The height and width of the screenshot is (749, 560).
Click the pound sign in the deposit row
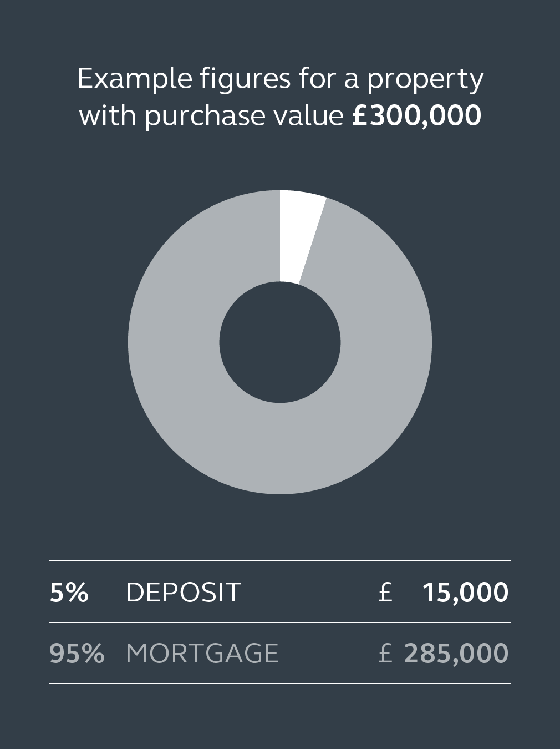386,592
